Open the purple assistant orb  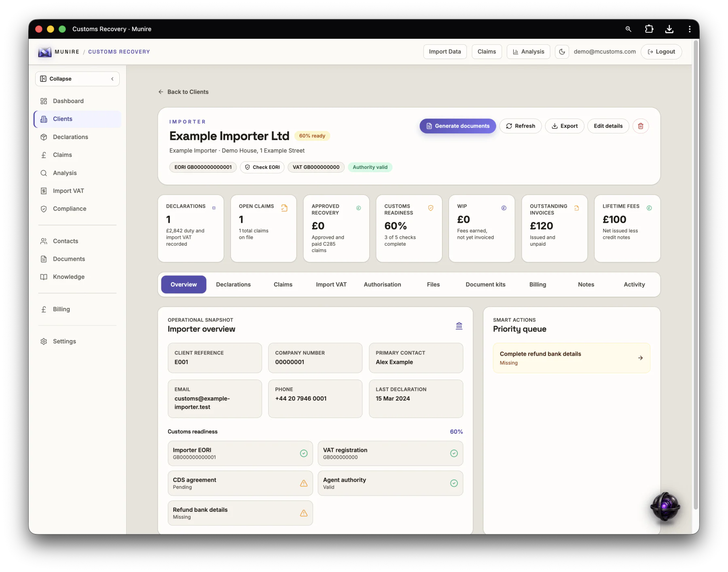(x=665, y=506)
